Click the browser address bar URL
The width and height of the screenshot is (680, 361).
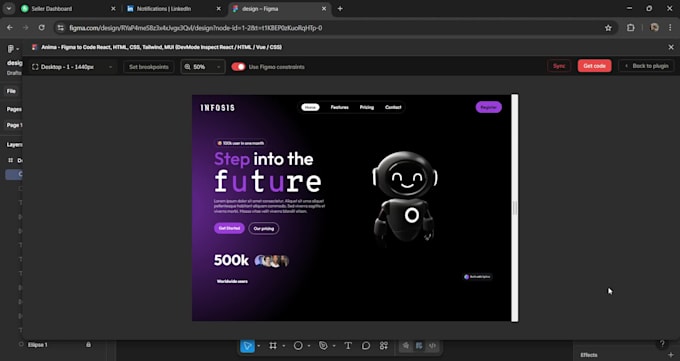pos(196,28)
